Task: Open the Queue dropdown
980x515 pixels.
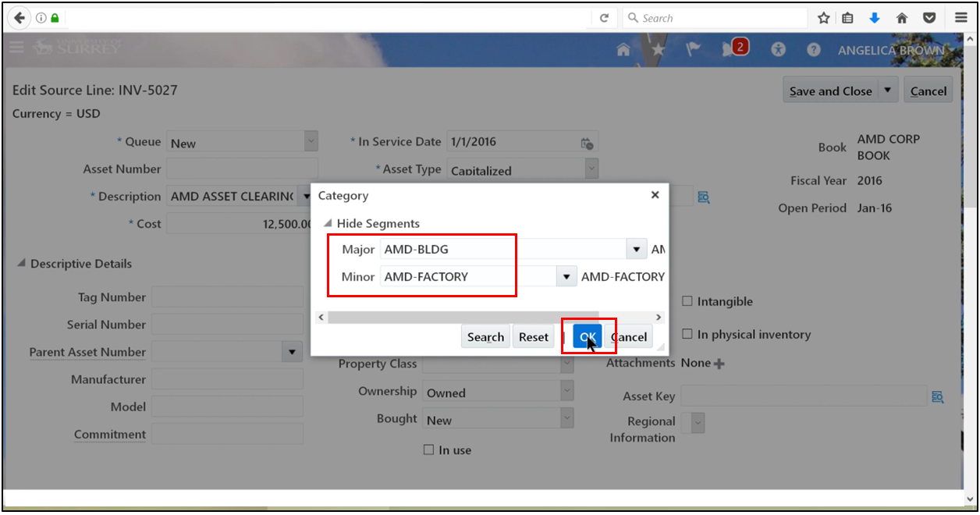Action: (x=310, y=141)
